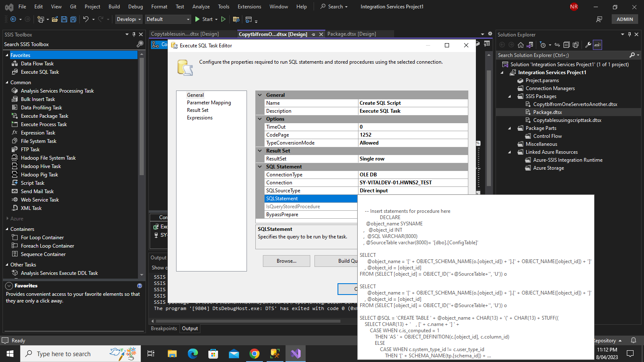The image size is (644, 362).
Task: Select the Parameter Mapping page
Action: tap(209, 103)
